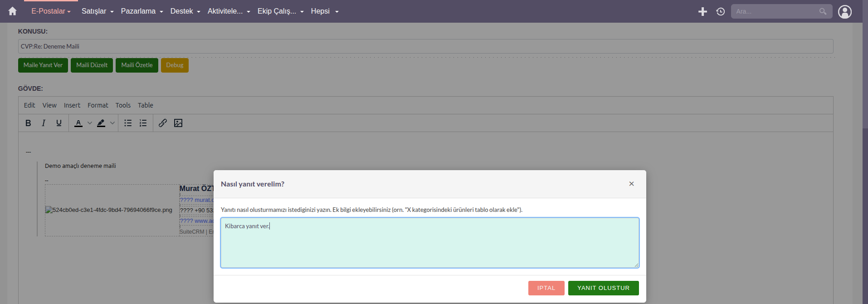
Task: Insert a numbered list
Action: (143, 123)
